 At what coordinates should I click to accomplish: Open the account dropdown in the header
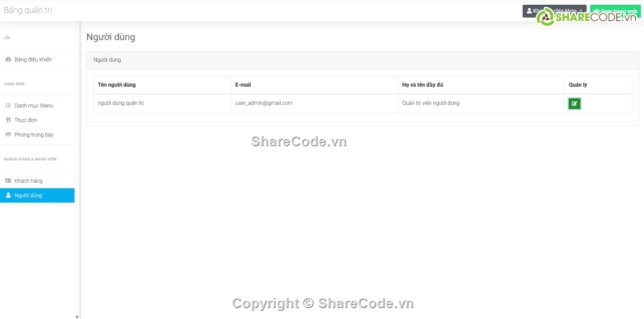coord(554,11)
